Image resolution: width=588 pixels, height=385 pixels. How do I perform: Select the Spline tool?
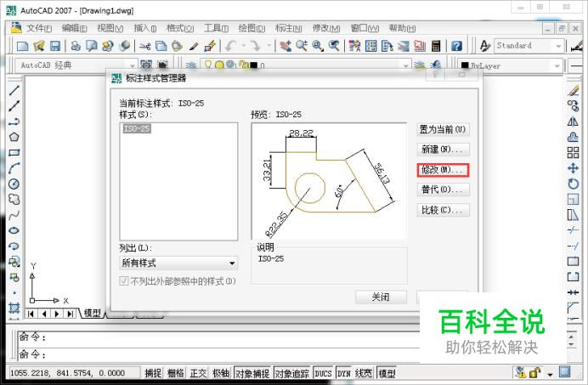click(x=14, y=215)
